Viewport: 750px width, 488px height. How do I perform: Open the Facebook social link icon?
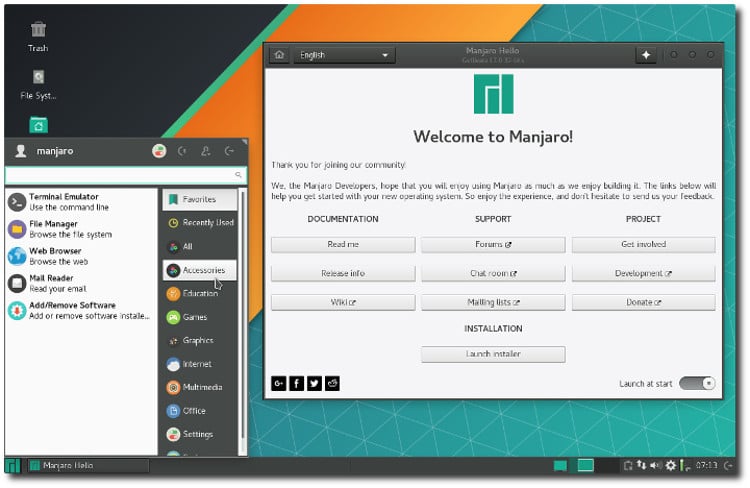pos(296,383)
